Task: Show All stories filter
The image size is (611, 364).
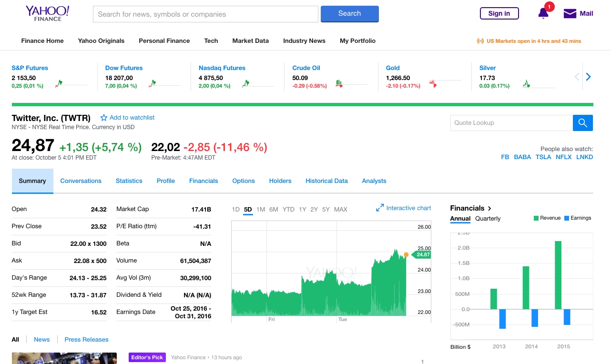Action: click(x=16, y=340)
